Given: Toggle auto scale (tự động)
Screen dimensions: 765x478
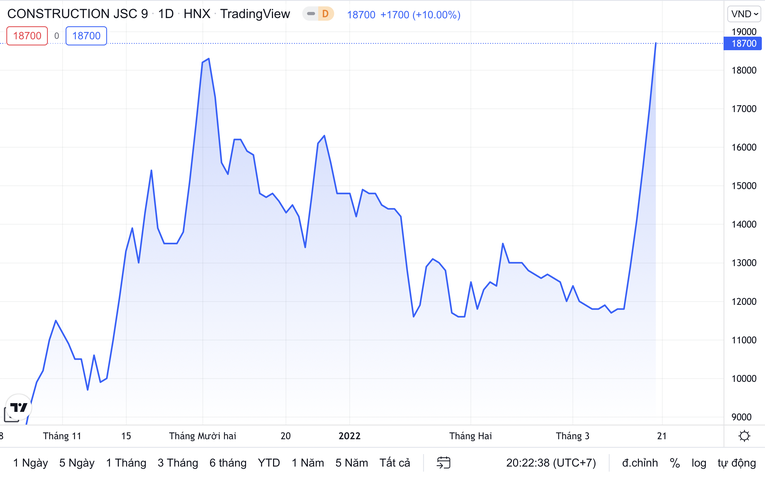Looking at the screenshot, I should [736, 463].
